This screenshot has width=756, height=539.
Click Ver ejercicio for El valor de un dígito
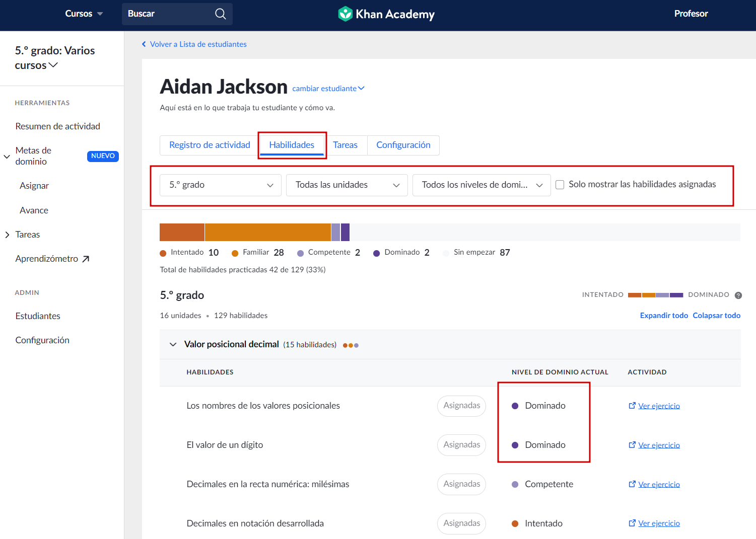click(x=659, y=445)
